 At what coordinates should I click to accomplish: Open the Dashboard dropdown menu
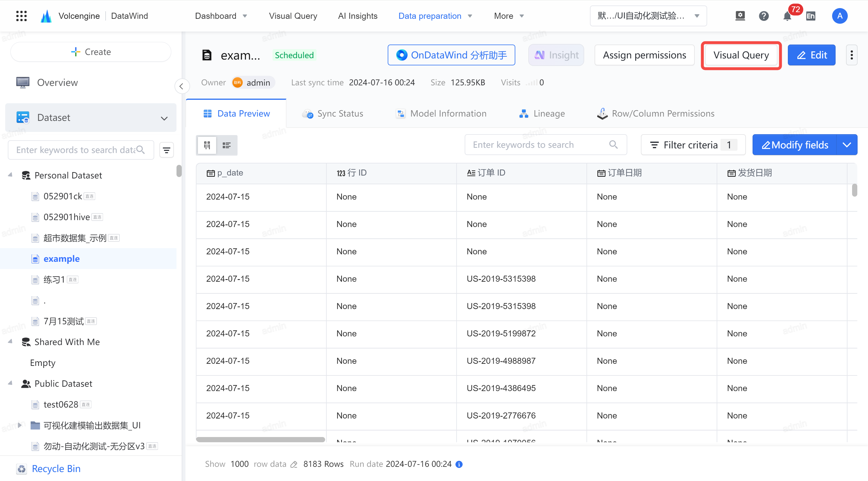click(x=221, y=16)
